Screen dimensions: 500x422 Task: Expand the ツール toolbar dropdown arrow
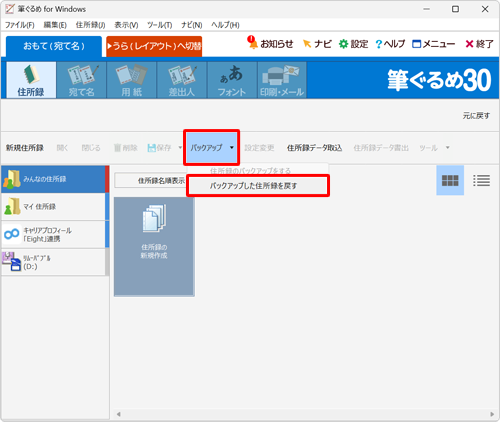(448, 147)
